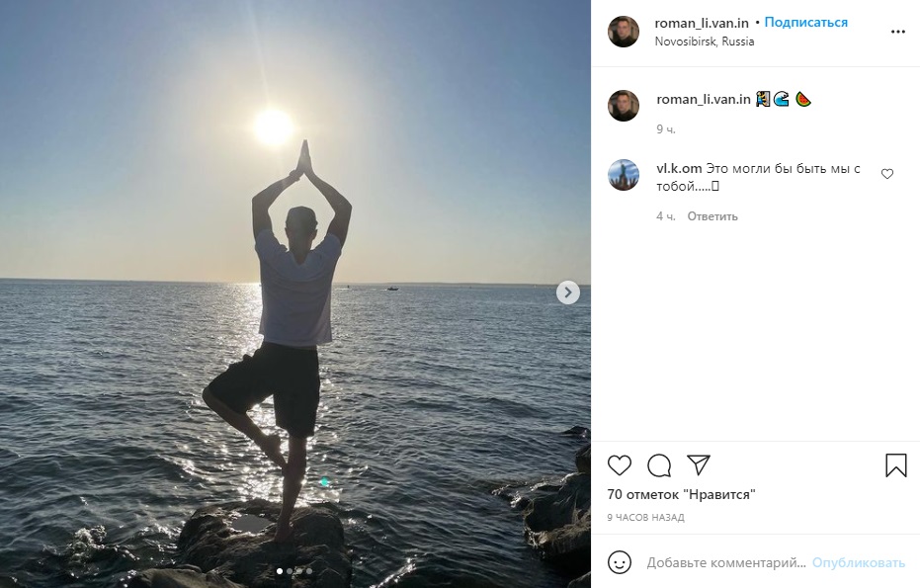The width and height of the screenshot is (920, 588).
Task: Select the second carousel dot indicator
Action: 289,571
